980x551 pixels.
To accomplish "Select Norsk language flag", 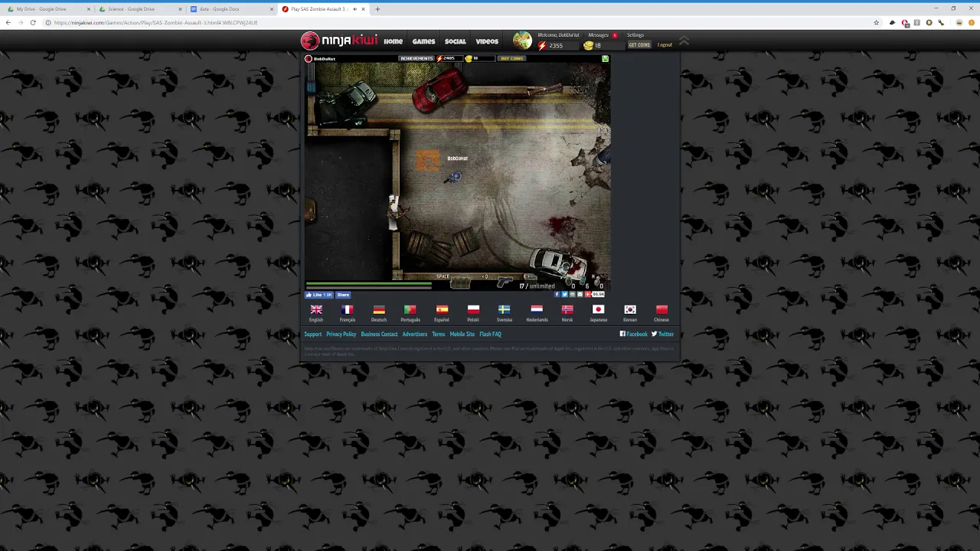I will coord(567,309).
